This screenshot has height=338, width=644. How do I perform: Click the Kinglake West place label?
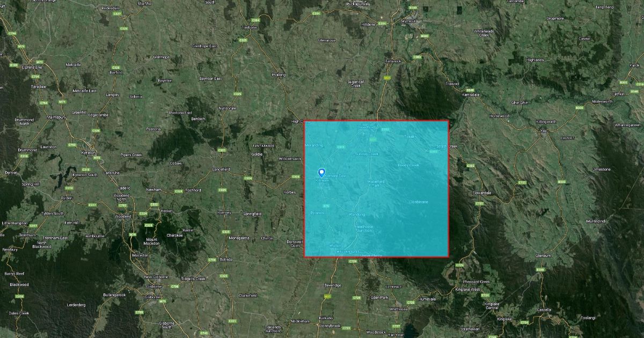pyautogui.click(x=468, y=289)
